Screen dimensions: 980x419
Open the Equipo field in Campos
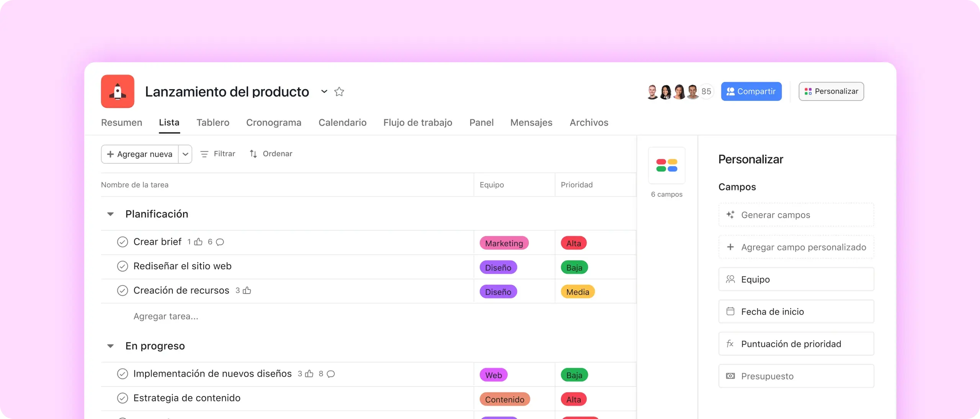tap(796, 279)
